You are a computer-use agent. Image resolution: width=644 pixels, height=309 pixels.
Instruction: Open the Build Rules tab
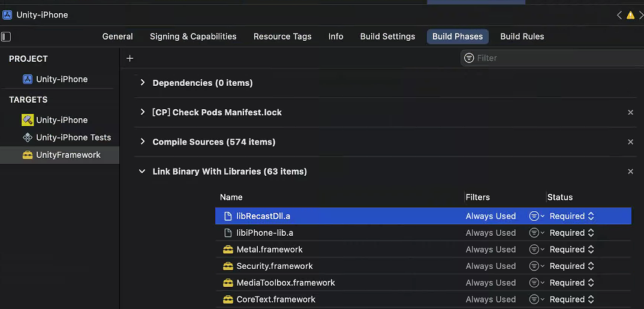click(522, 37)
